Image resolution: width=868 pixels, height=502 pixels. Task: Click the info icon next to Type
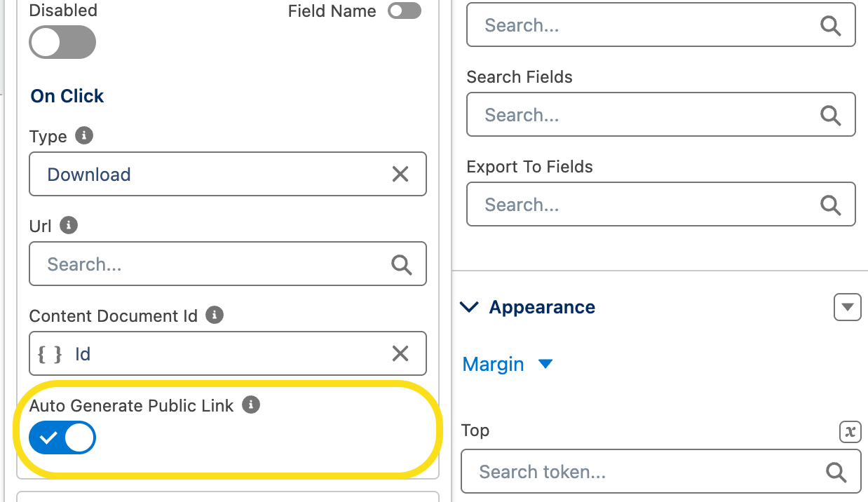click(x=84, y=135)
